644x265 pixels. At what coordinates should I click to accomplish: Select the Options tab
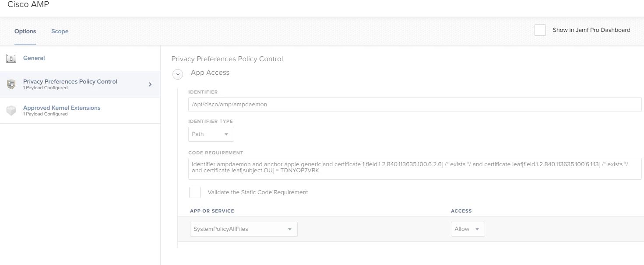(25, 31)
